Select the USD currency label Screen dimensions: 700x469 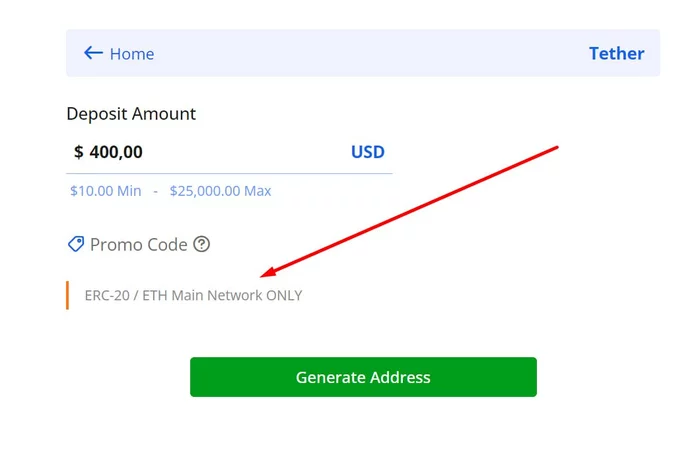tap(367, 152)
